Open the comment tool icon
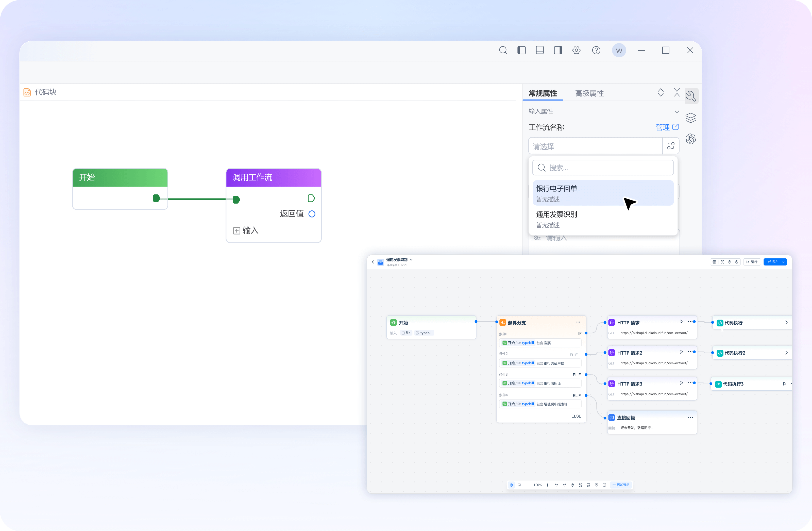Screen dimensions: 812x531 pos(596,485)
